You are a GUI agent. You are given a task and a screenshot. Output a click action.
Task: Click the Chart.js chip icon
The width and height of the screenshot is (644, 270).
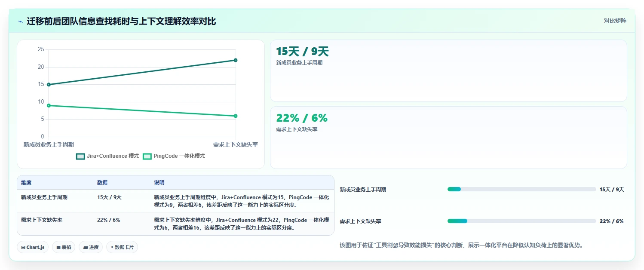pyautogui.click(x=23, y=247)
